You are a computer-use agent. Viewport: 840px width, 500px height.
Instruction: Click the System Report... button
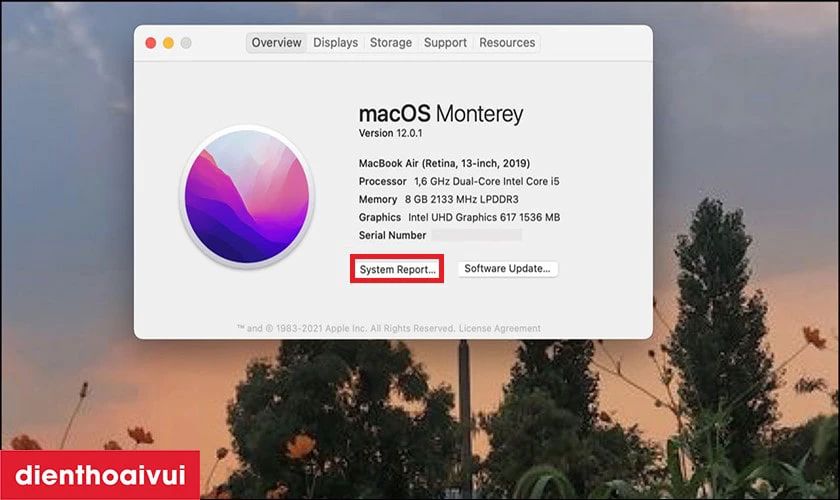pyautogui.click(x=397, y=269)
